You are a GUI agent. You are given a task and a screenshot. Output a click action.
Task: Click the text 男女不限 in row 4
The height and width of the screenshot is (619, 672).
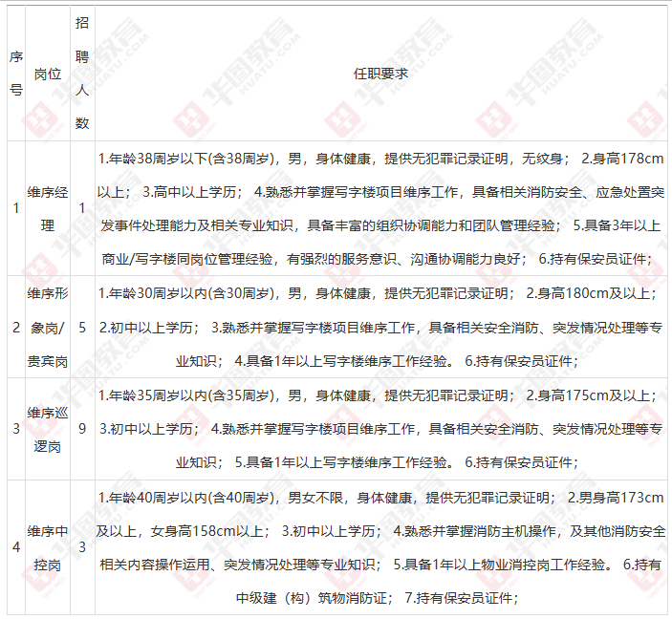click(x=315, y=498)
